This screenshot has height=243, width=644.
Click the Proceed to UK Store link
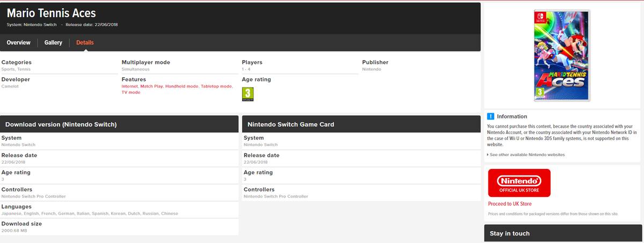510,204
